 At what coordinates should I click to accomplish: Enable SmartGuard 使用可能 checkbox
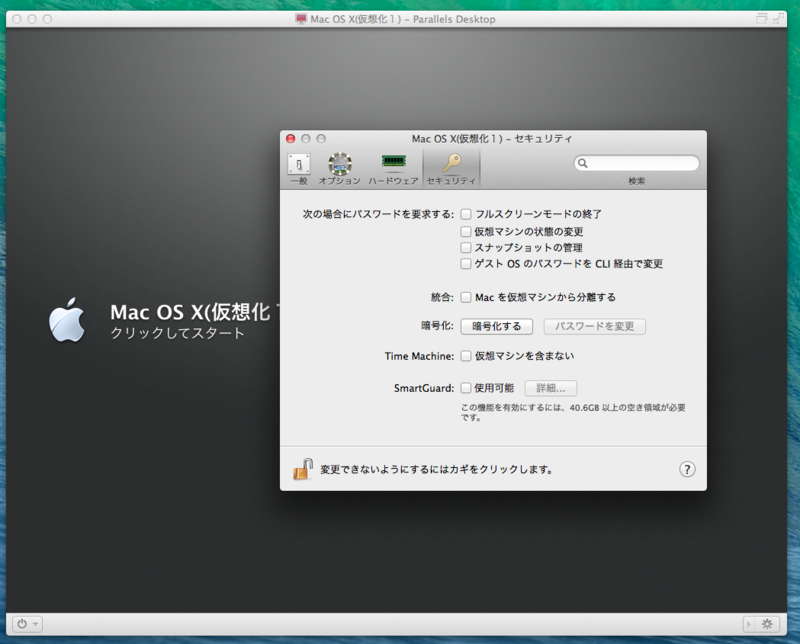(x=466, y=388)
